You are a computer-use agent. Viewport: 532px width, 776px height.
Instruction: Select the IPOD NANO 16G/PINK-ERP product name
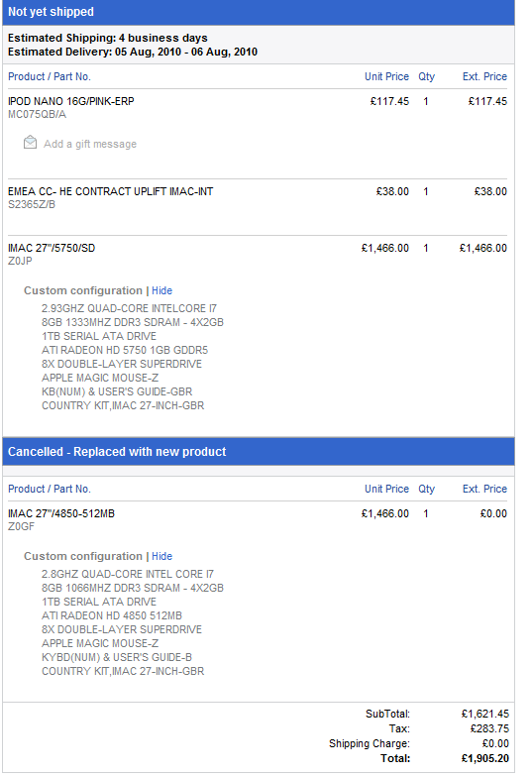pos(70,101)
